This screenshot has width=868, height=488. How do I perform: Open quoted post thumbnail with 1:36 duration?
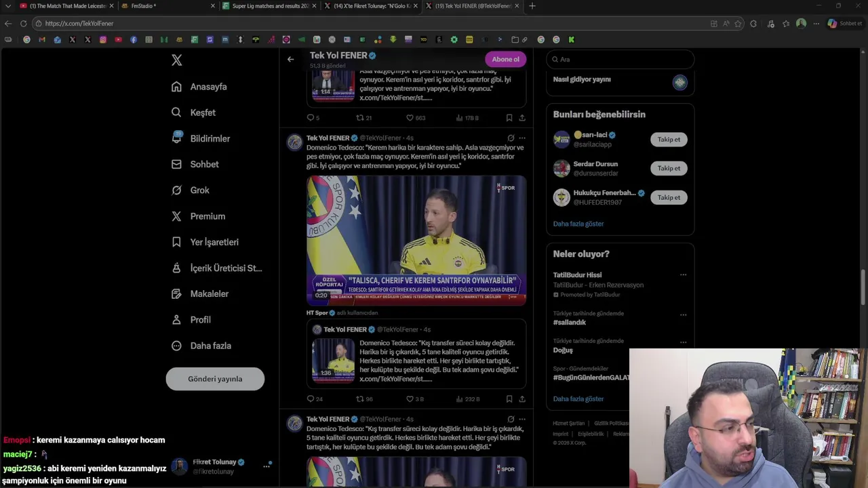point(333,361)
